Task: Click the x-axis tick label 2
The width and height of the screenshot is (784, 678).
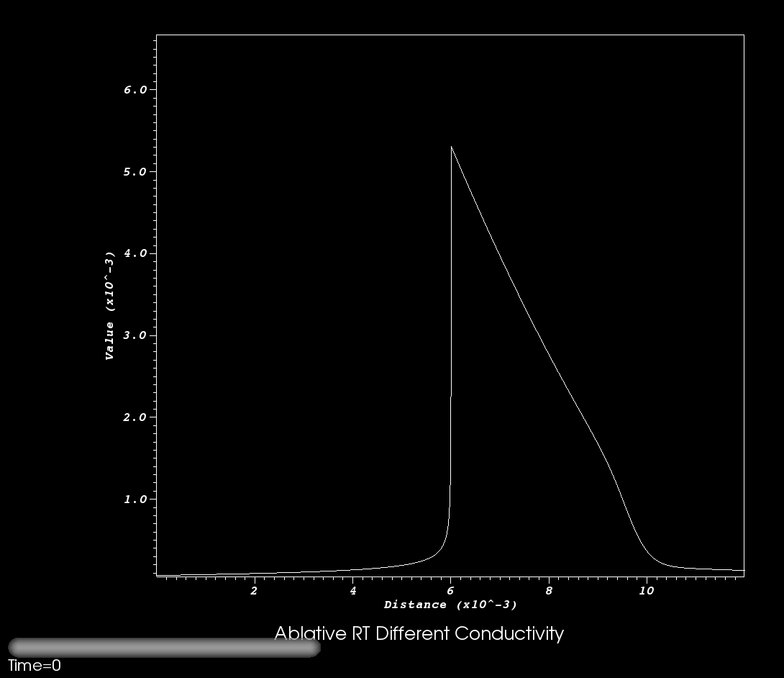Action: [x=254, y=590]
